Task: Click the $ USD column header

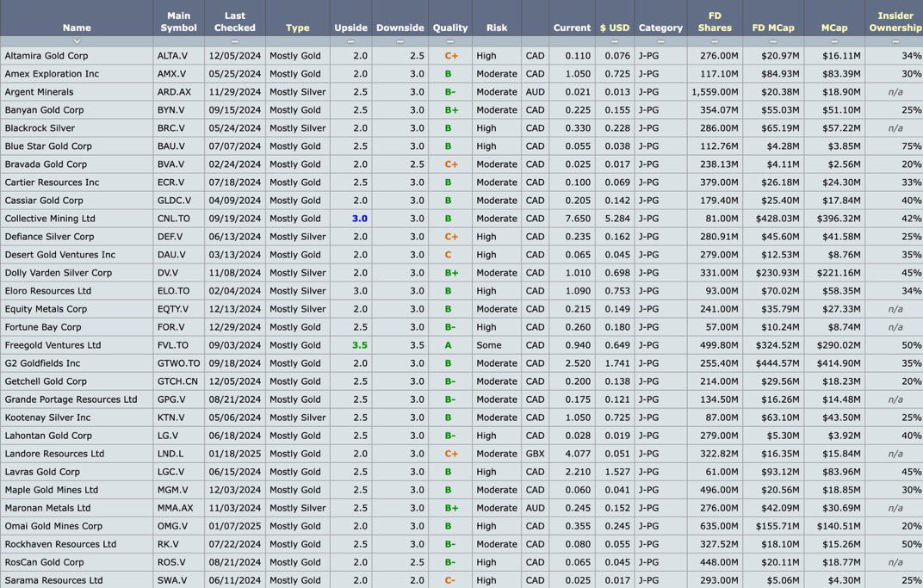Action: [615, 28]
